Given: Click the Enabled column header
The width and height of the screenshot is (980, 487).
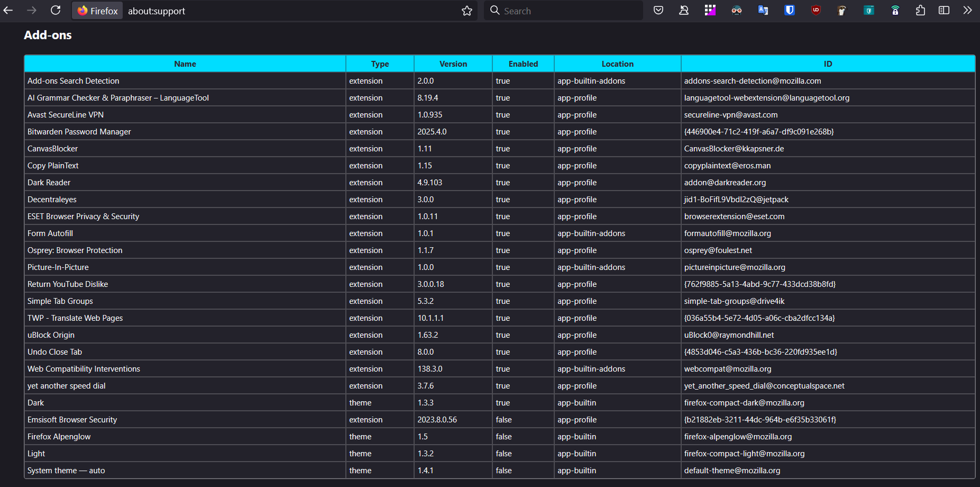Looking at the screenshot, I should point(523,64).
